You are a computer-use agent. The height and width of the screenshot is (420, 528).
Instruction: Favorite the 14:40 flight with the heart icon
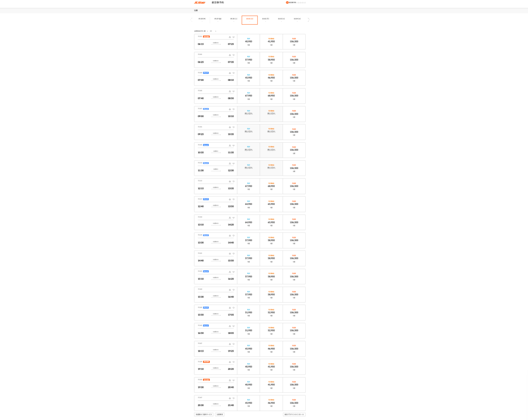point(233,254)
